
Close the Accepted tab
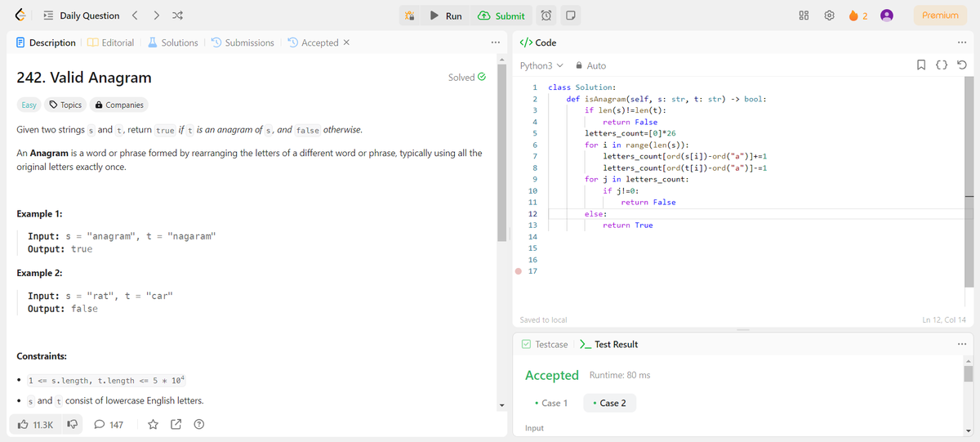tap(346, 42)
